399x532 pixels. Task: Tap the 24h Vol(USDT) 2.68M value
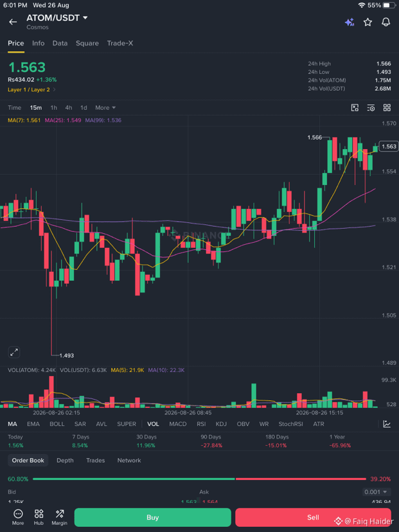click(383, 89)
